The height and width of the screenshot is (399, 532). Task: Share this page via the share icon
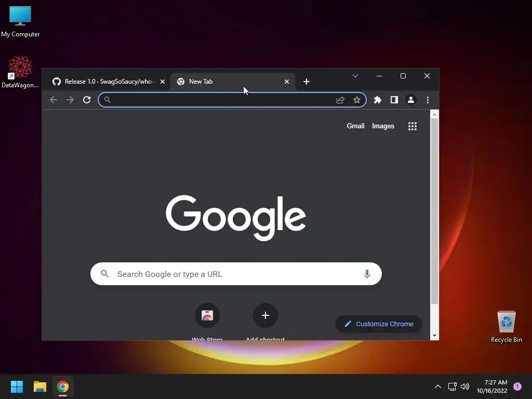(340, 100)
